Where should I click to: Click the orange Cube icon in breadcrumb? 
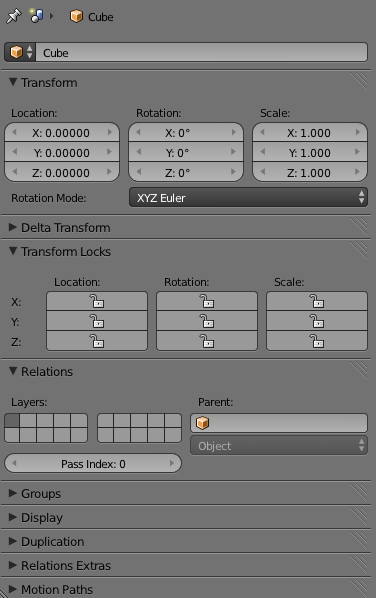click(x=76, y=16)
